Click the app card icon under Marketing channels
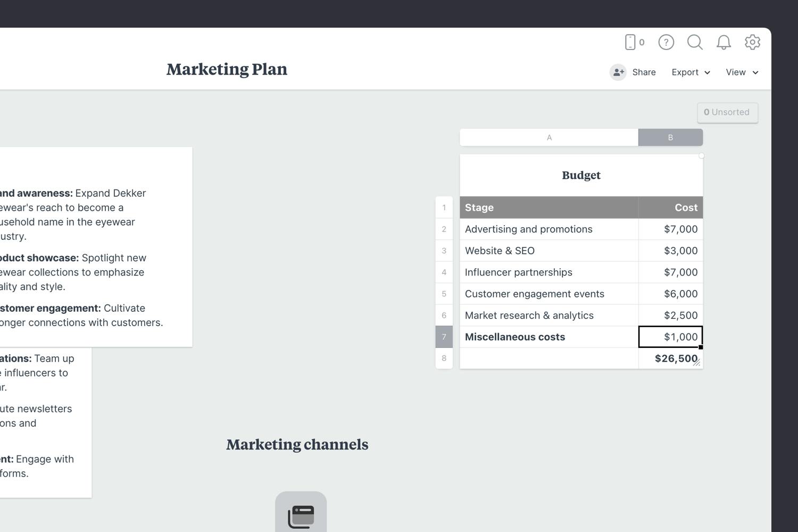The height and width of the screenshot is (532, 798). 300,512
